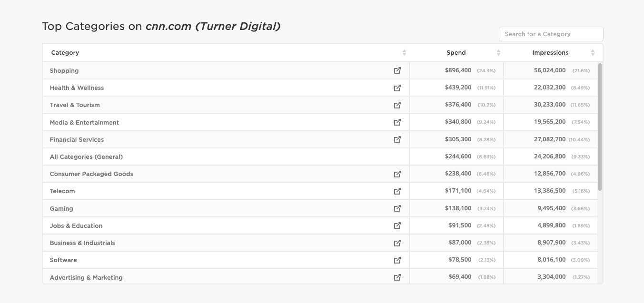Viewport: 644px width, 303px height.
Task: Sort table by Spend column arrows
Action: coord(498,53)
